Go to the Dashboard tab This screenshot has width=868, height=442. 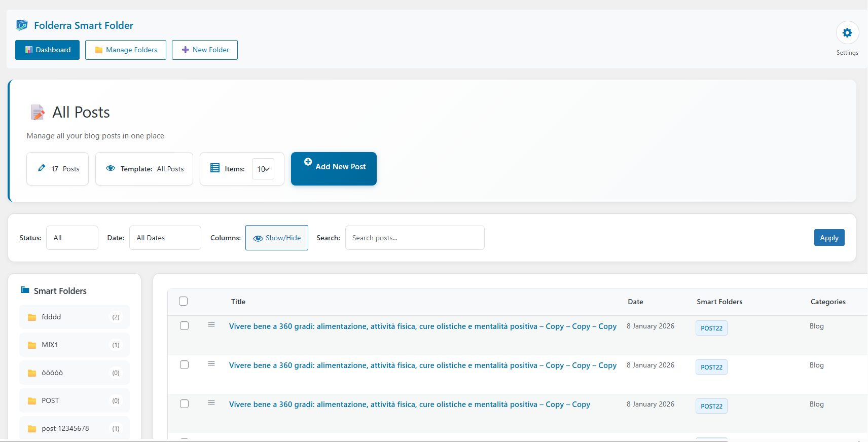point(47,50)
